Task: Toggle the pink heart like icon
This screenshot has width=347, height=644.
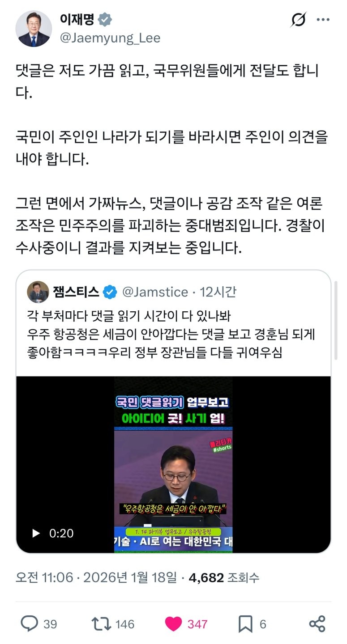Action: 174,624
